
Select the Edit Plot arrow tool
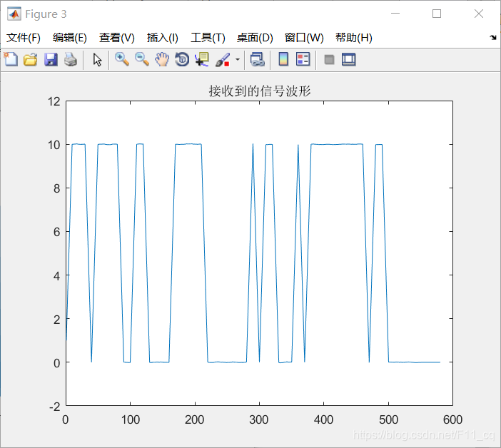97,60
